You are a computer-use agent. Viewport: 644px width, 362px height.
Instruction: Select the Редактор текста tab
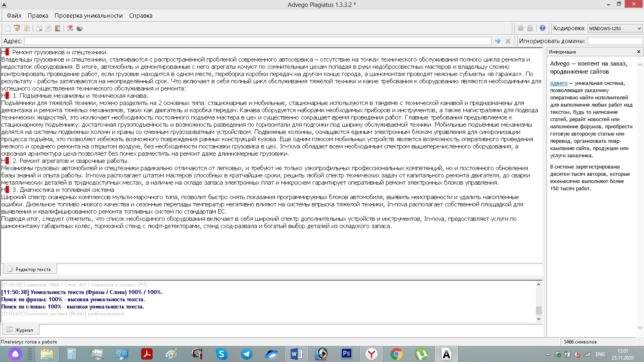click(x=29, y=269)
